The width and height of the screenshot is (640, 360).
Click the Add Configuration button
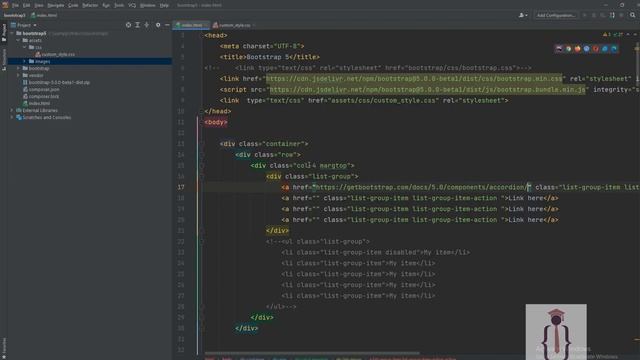click(556, 15)
